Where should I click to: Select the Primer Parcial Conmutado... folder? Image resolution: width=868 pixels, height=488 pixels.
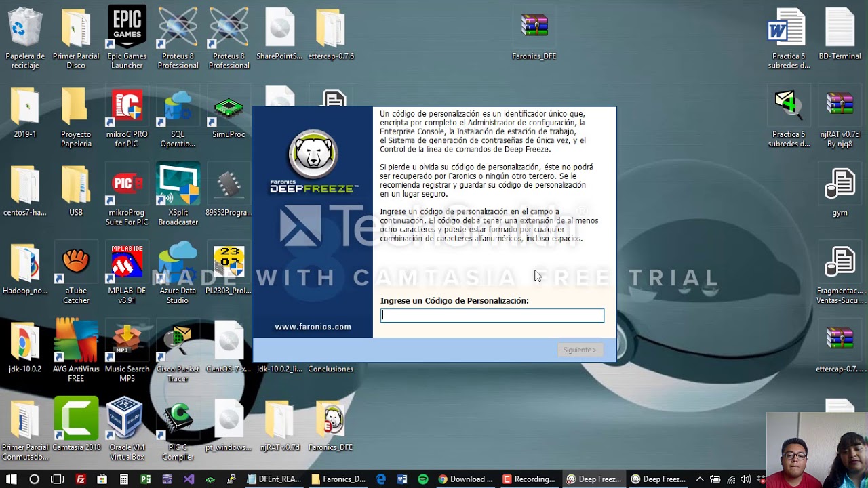tap(25, 430)
